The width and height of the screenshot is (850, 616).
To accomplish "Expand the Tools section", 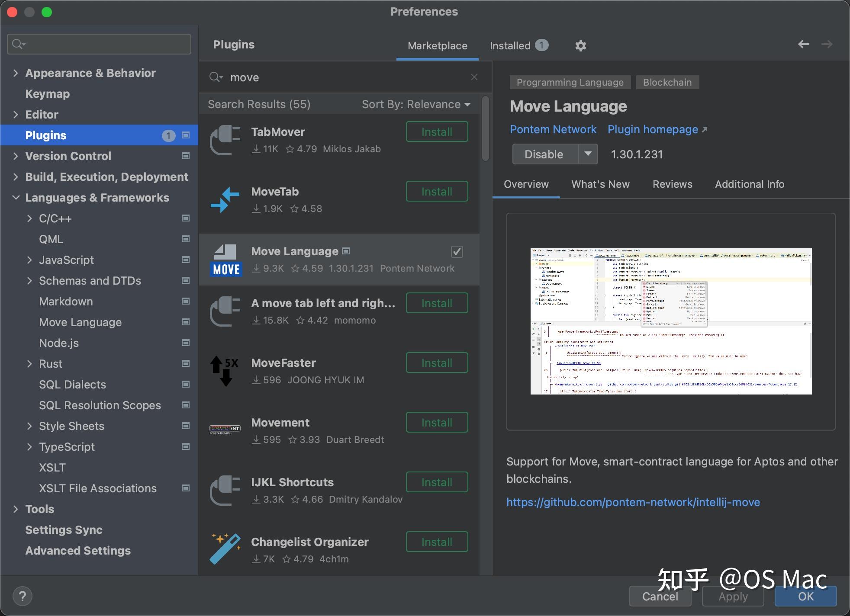I will click(x=16, y=509).
